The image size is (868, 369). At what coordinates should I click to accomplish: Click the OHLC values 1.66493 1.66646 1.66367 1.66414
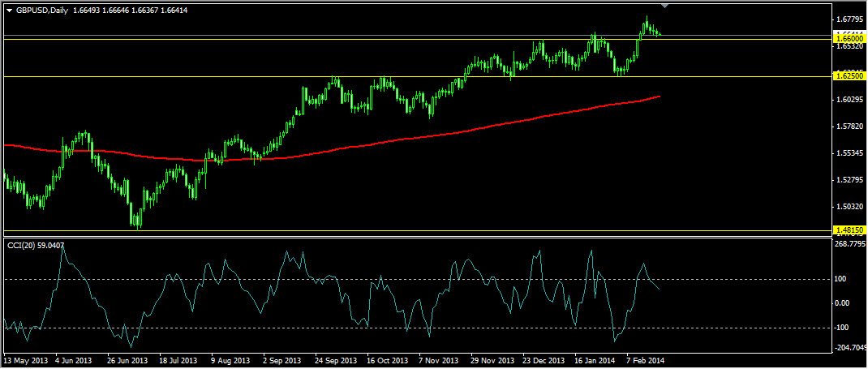[130, 11]
